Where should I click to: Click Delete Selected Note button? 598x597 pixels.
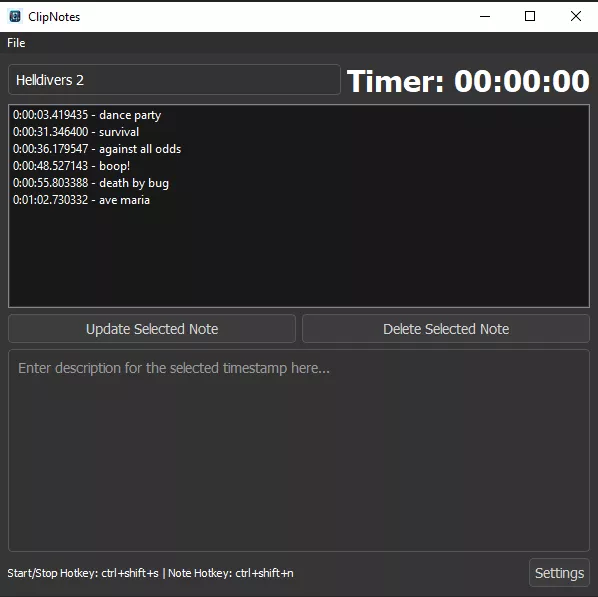(x=446, y=329)
